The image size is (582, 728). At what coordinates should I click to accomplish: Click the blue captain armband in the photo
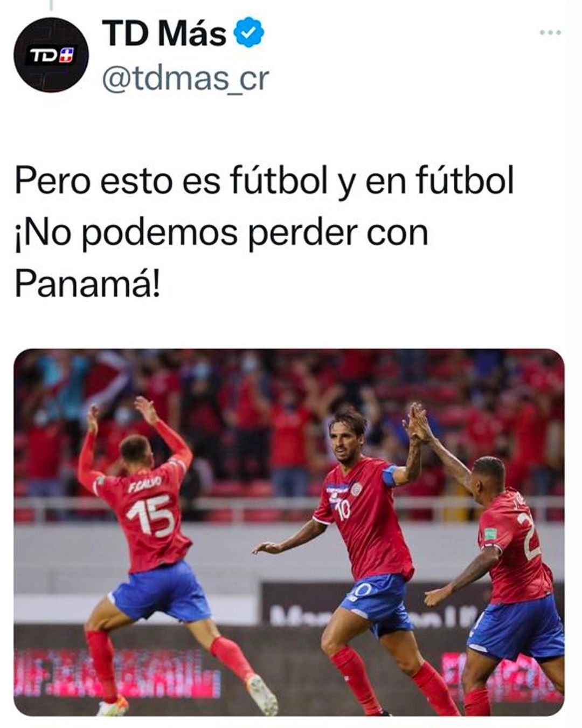[x=389, y=476]
